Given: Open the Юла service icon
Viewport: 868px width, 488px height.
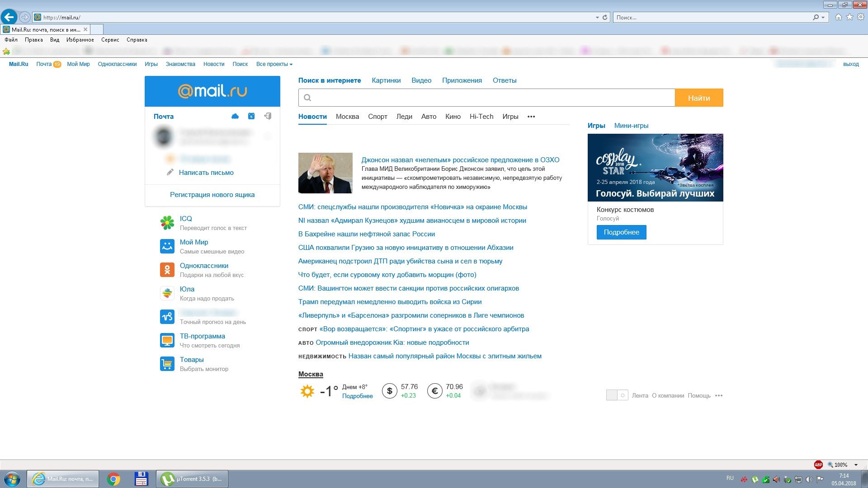Looking at the screenshot, I should [x=167, y=293].
